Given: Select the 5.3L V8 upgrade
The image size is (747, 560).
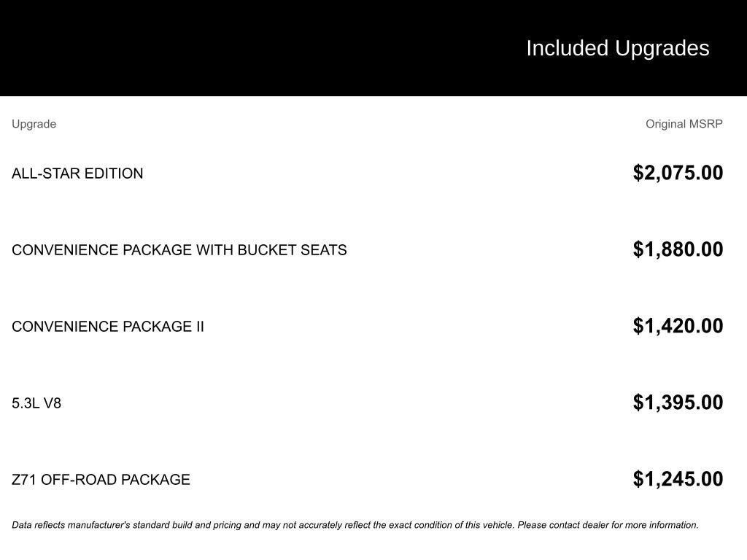Looking at the screenshot, I should point(36,403).
